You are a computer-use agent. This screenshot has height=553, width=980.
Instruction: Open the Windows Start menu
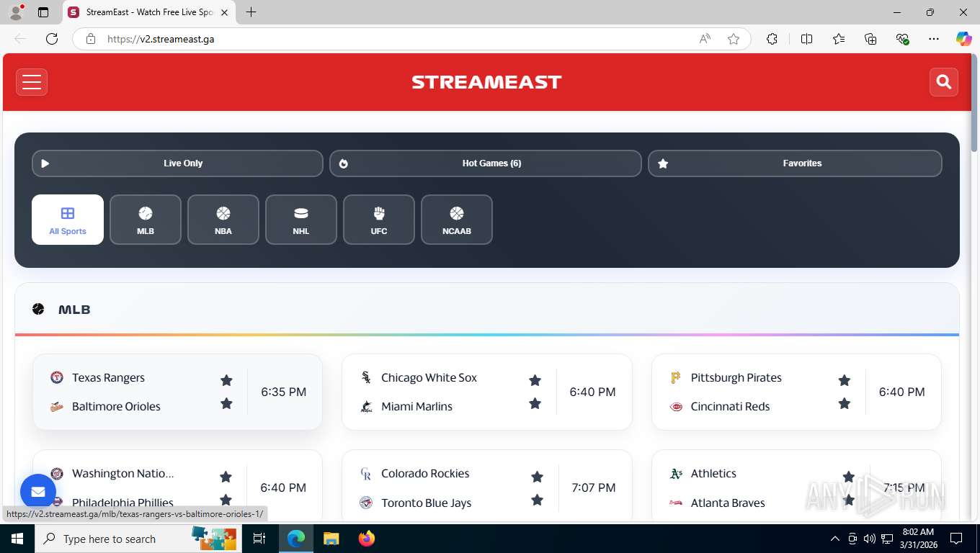(x=17, y=539)
